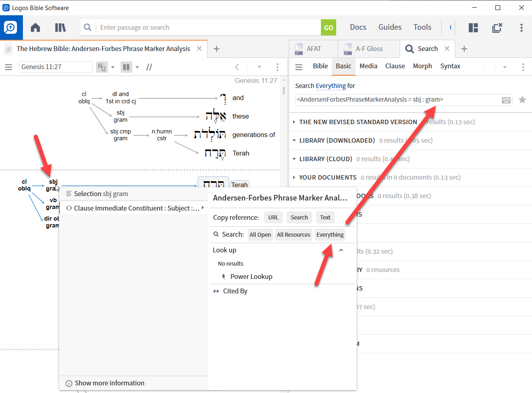Add a new tab in right panel

464,49
